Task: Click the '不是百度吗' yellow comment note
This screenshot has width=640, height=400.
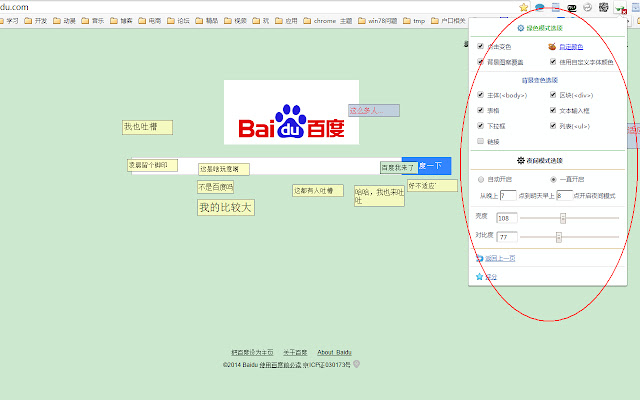Action: [x=216, y=187]
